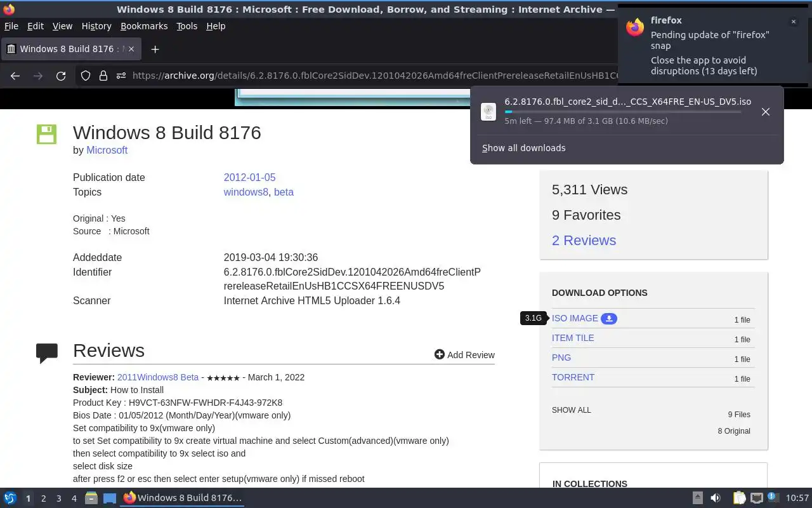Click the ISO download progress bar
Viewport: 812px width, 508px height.
[x=623, y=112]
